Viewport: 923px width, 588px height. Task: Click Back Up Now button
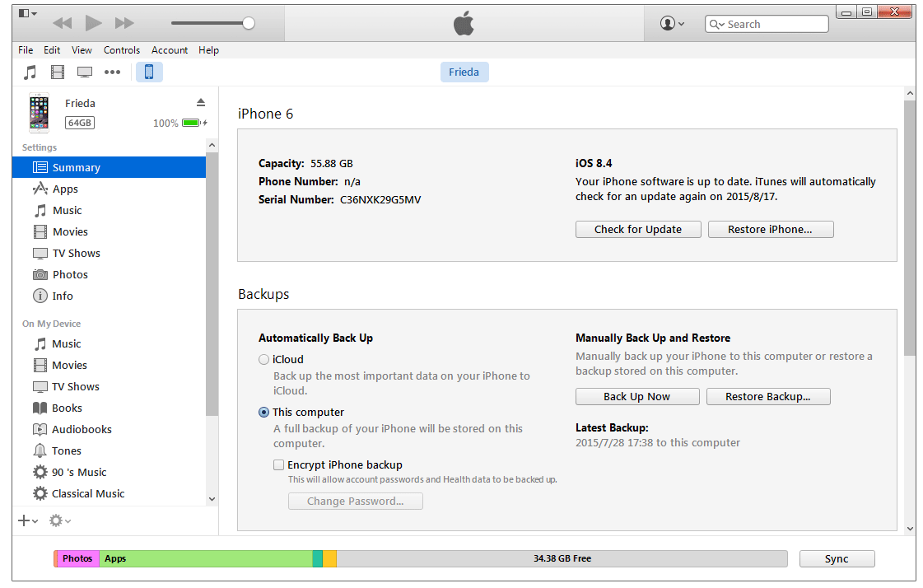637,397
